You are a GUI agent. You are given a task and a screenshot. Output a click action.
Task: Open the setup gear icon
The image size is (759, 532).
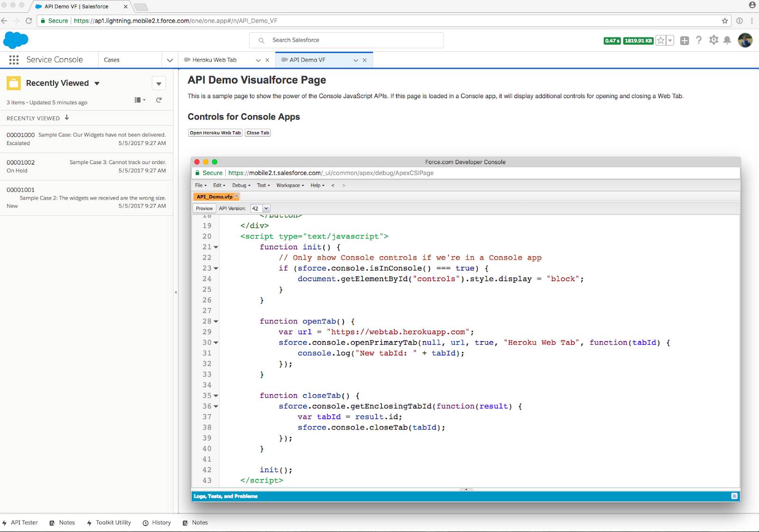713,40
